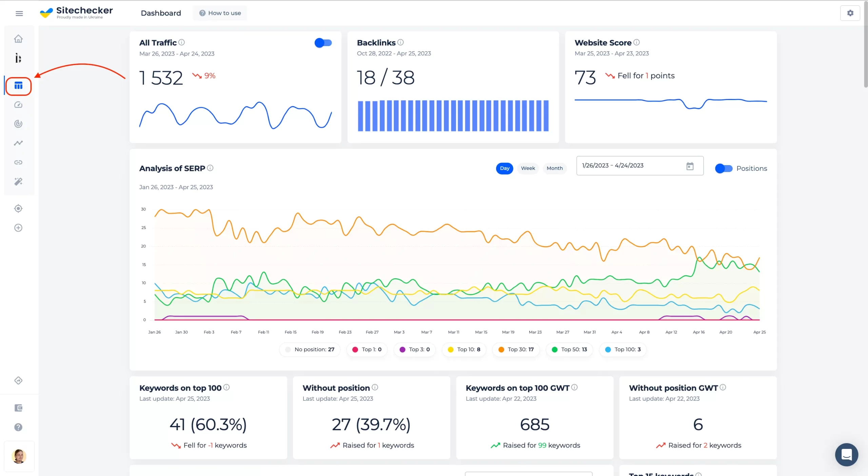868x476 pixels.
Task: Click the info icon next to Website Score
Action: 636,42
